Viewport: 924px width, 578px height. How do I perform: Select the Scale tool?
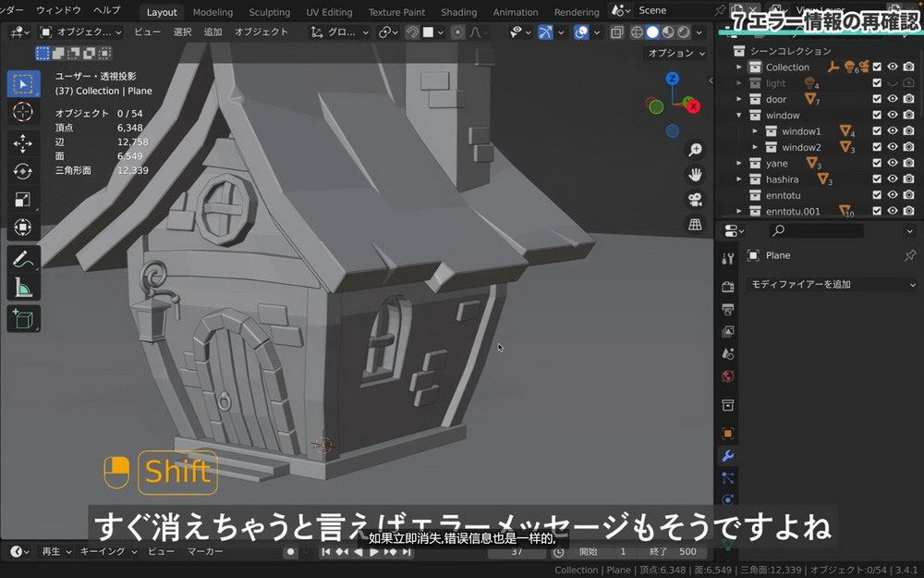tap(23, 200)
